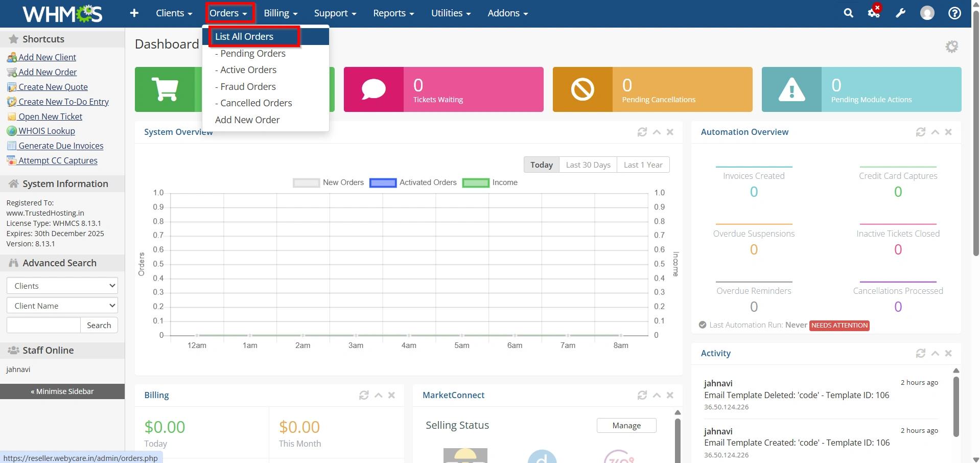Screen dimensions: 980x463
Task: Collapse the Automation Overview widget
Action: click(x=935, y=132)
